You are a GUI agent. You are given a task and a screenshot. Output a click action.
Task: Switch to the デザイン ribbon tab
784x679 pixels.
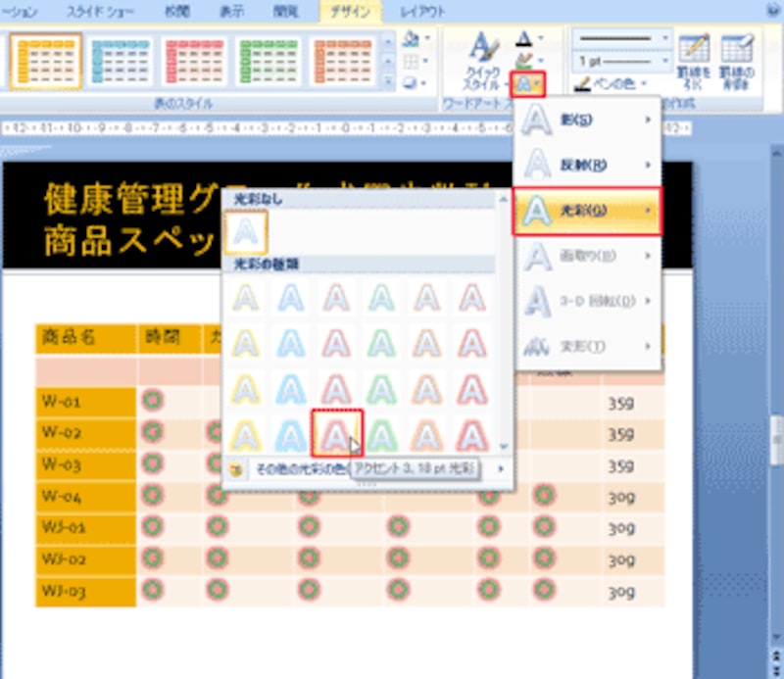click(351, 12)
